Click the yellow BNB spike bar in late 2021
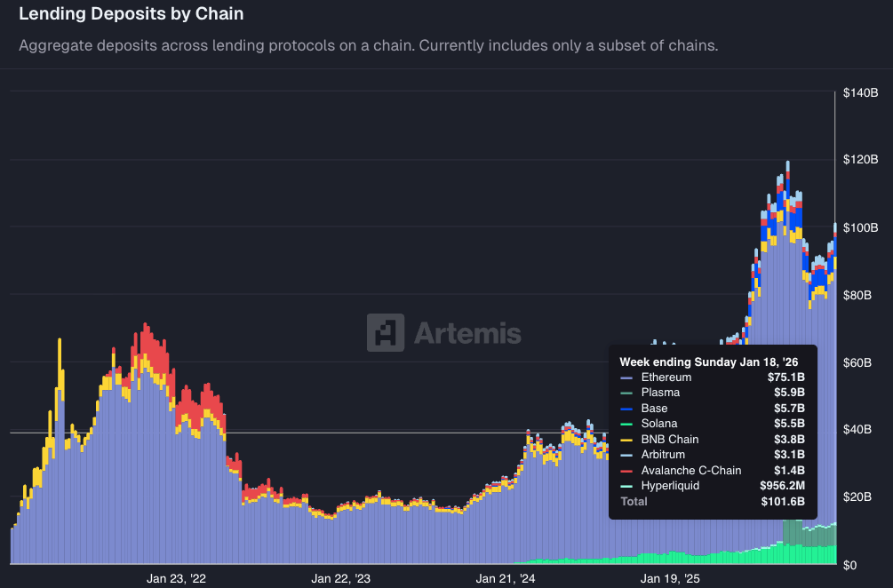Viewport: 893px width, 588px height. coord(60,364)
